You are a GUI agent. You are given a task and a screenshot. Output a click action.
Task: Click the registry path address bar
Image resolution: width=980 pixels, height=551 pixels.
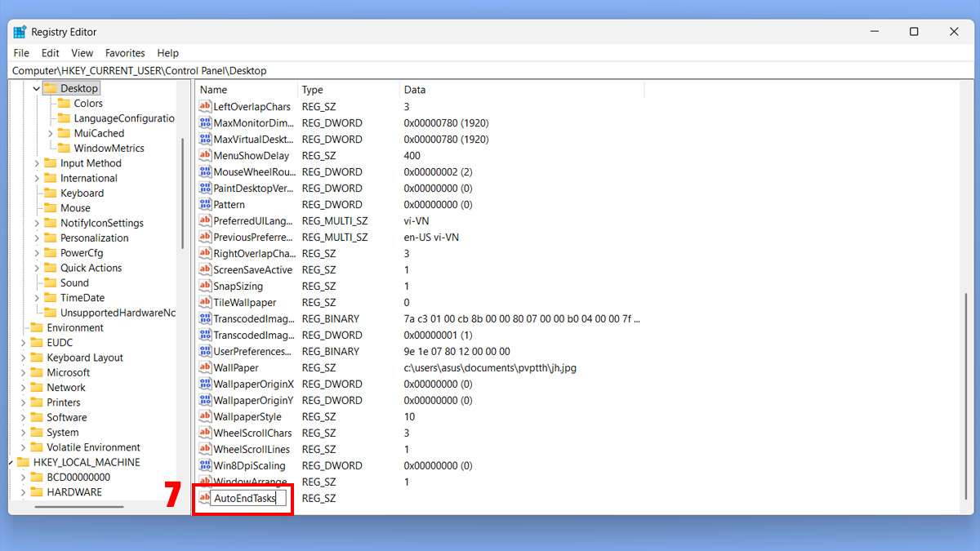coord(490,71)
